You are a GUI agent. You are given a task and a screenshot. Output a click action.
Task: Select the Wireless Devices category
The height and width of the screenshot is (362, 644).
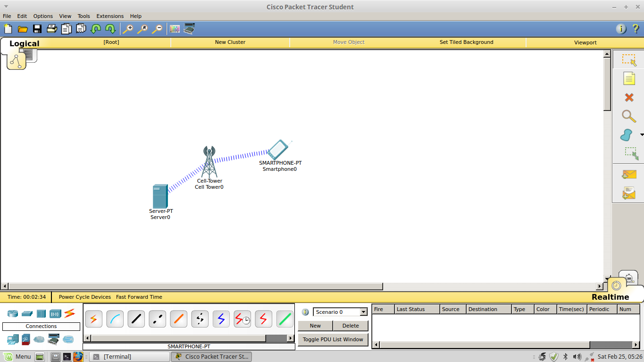[56, 313]
